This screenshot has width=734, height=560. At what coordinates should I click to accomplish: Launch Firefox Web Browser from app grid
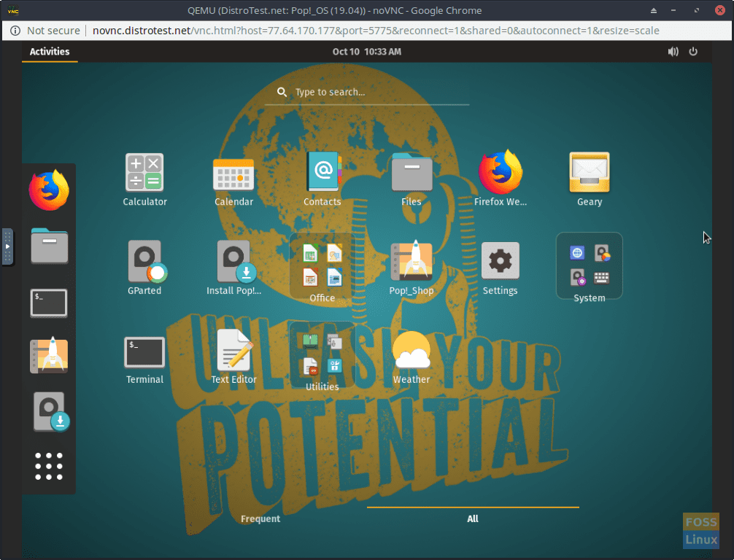(501, 179)
